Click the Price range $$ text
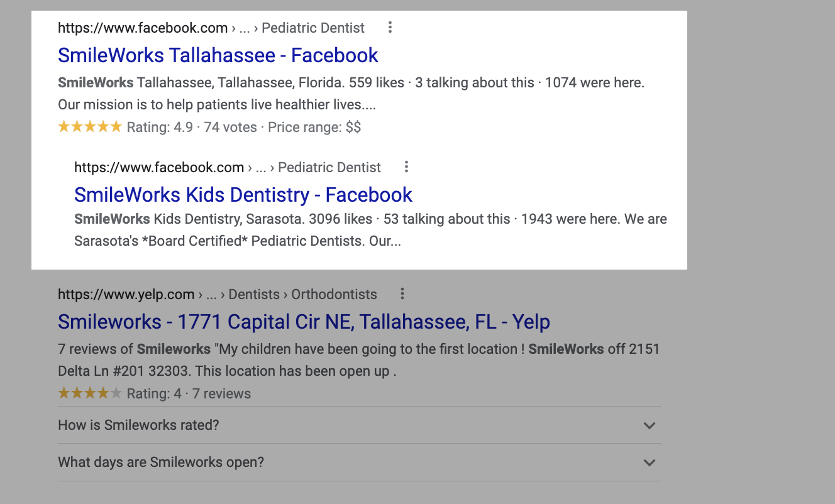This screenshot has width=835, height=504. click(314, 128)
